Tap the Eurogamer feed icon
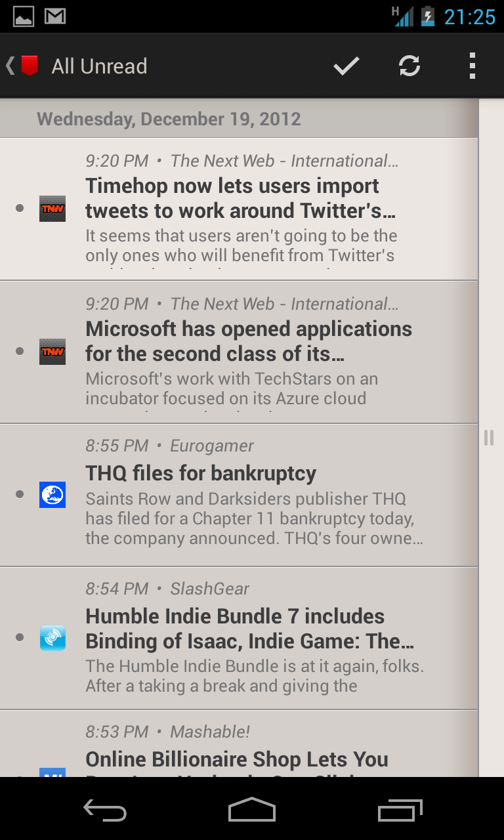Image resolution: width=504 pixels, height=840 pixels. pos(52,495)
